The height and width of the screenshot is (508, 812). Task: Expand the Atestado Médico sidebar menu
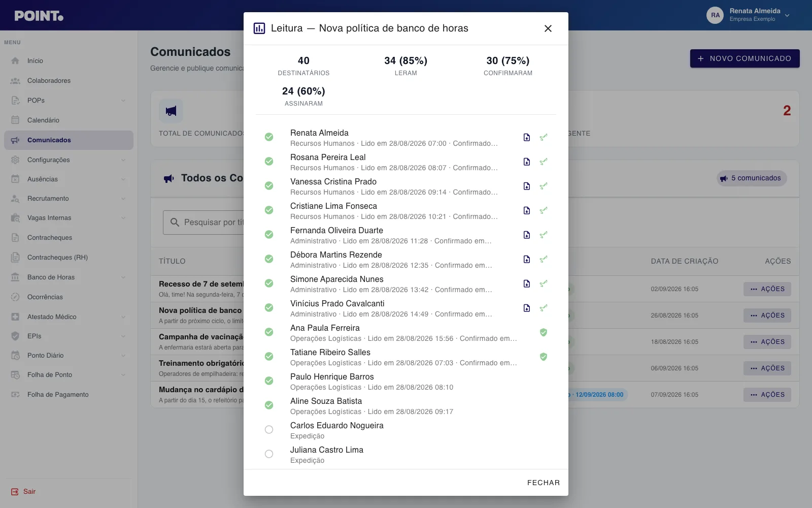[x=69, y=317]
